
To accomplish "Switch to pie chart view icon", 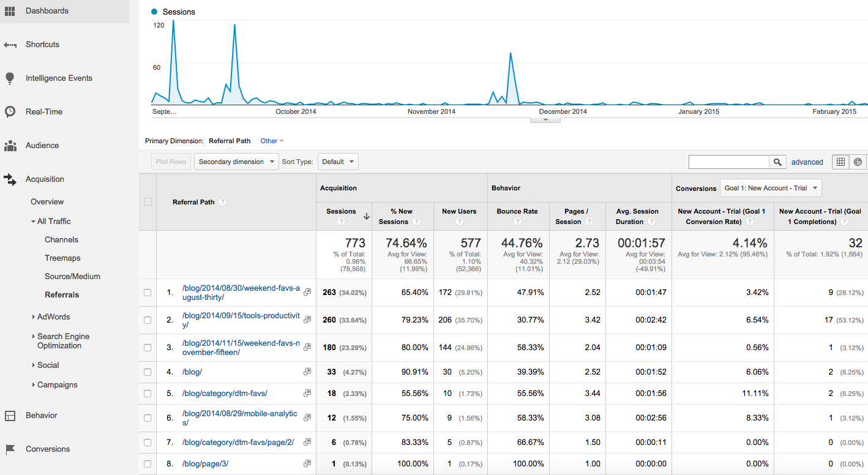I will point(858,162).
